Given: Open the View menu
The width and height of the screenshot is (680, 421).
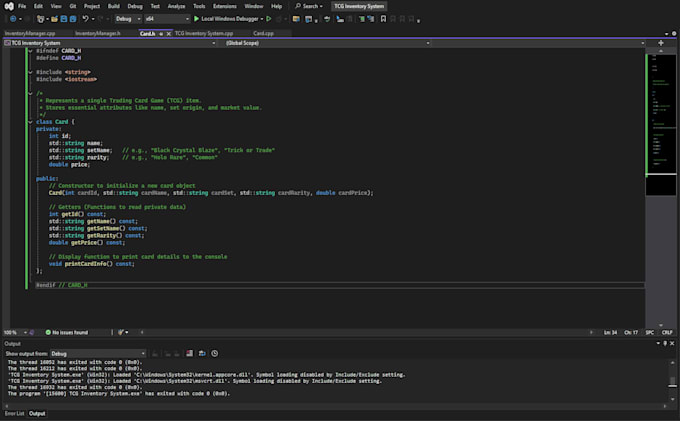Looking at the screenshot, I should click(x=56, y=6).
